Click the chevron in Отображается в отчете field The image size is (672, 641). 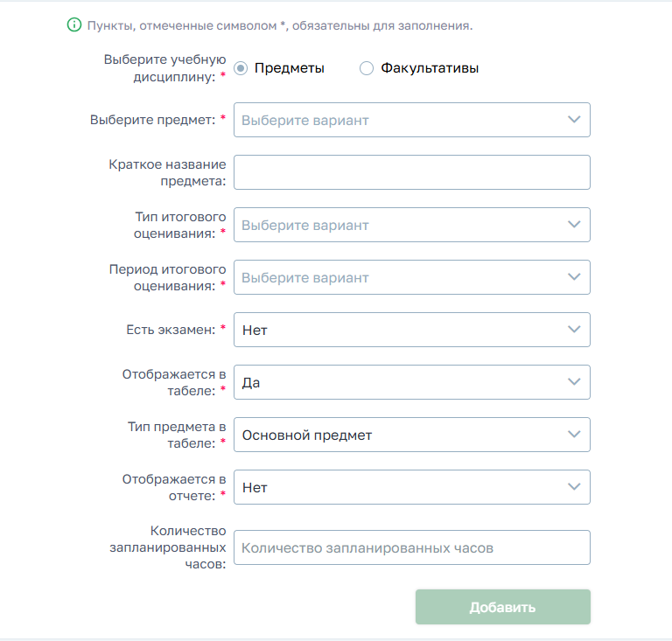(x=574, y=486)
